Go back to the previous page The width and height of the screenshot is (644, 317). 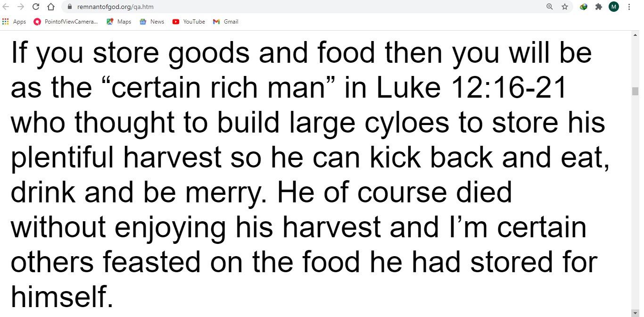(x=6, y=7)
